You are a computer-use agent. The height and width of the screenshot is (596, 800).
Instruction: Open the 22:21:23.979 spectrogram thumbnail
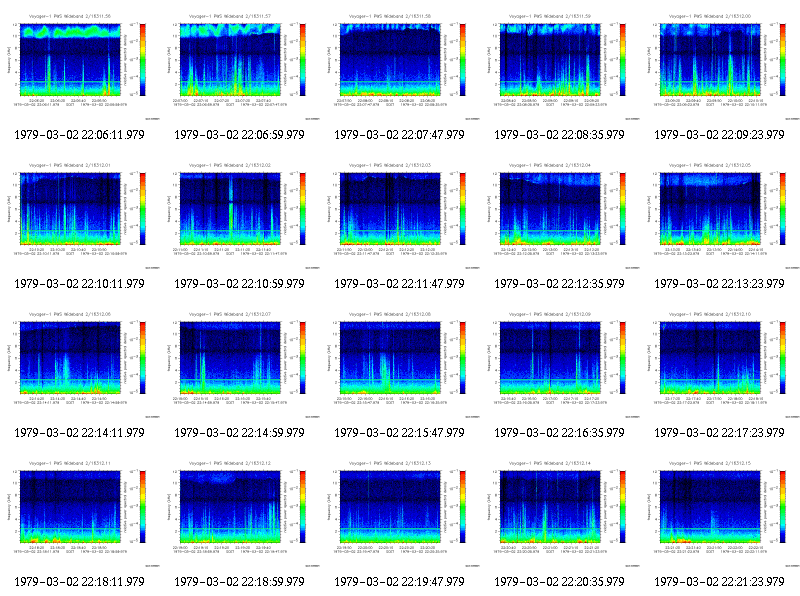(720, 513)
